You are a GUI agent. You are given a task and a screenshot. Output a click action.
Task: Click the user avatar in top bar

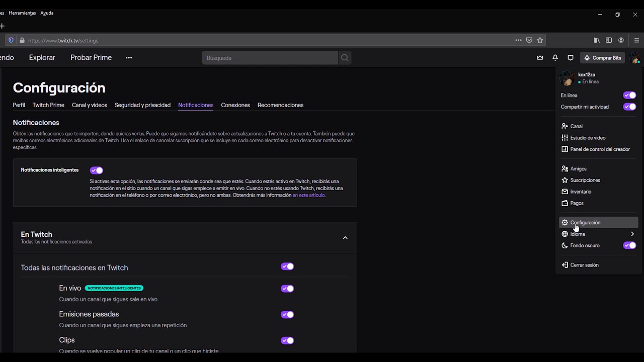635,58
